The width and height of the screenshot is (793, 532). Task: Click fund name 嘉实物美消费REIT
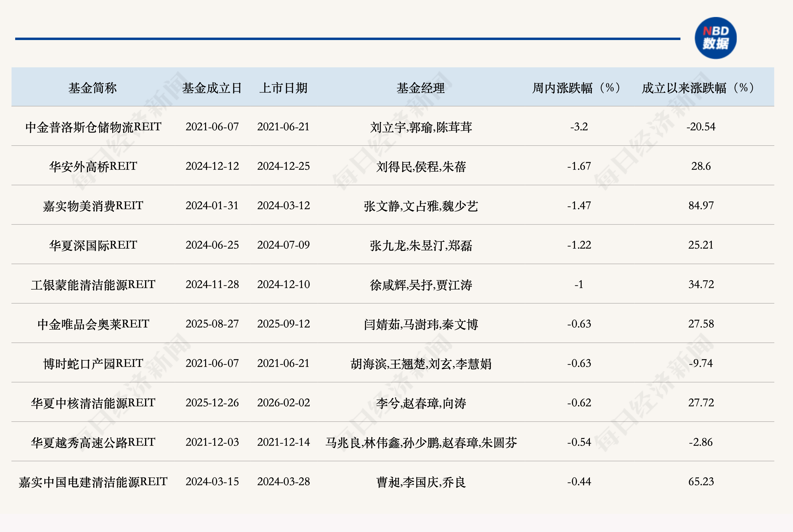tap(93, 206)
